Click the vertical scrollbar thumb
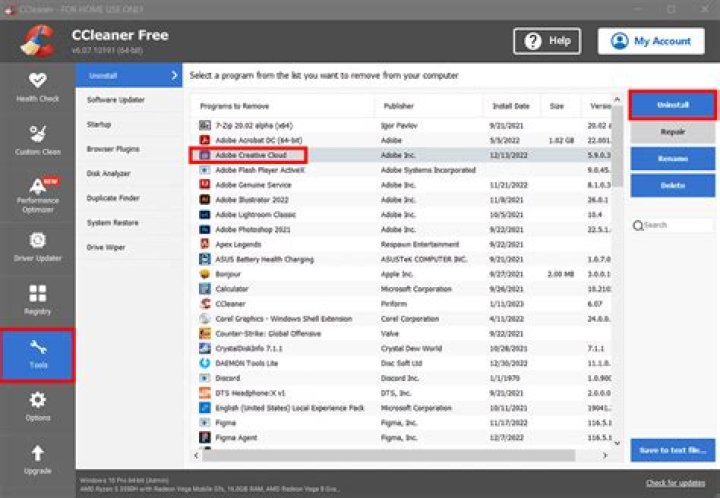The width and height of the screenshot is (720, 498). pyautogui.click(x=617, y=146)
